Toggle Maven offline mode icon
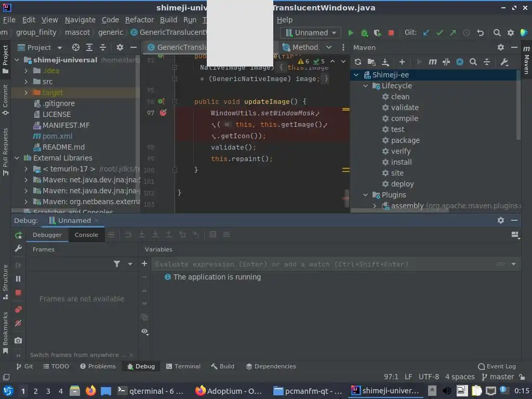The width and height of the screenshot is (532, 399). (x=446, y=62)
